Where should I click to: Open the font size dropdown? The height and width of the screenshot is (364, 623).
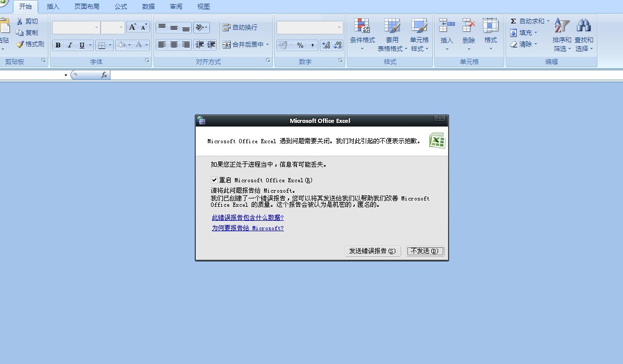click(121, 28)
